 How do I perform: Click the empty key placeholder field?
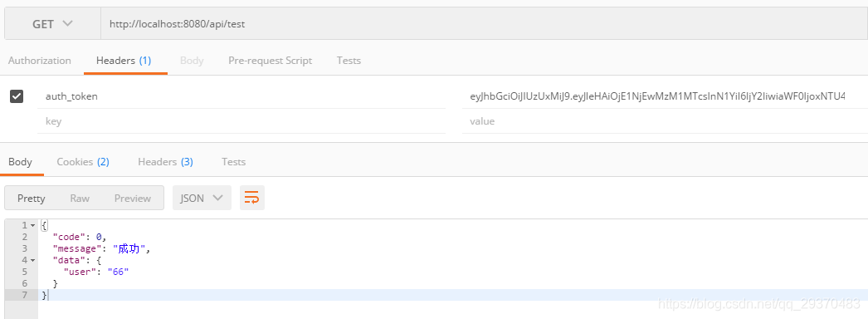coord(242,120)
